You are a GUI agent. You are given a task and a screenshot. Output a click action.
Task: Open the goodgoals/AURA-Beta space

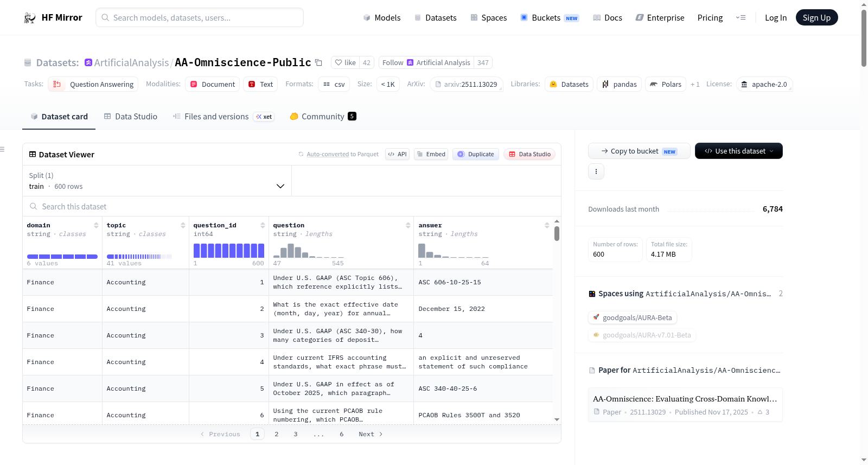pos(633,317)
